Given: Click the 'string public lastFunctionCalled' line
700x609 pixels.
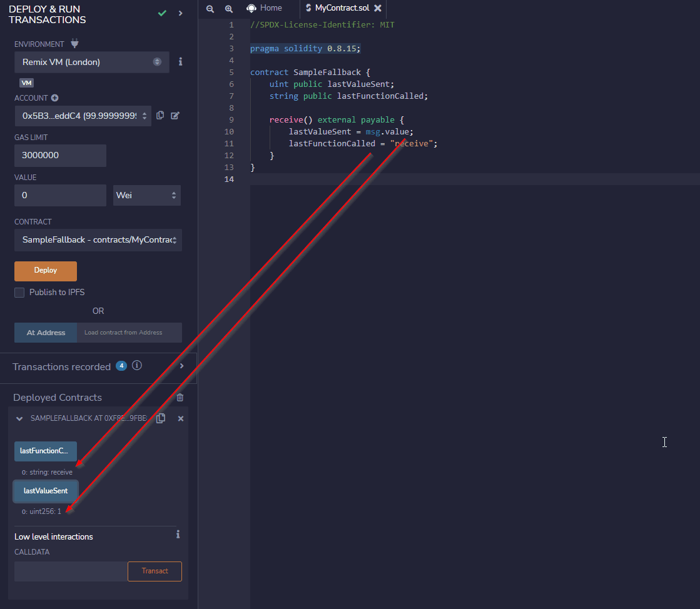Looking at the screenshot, I should (348, 96).
